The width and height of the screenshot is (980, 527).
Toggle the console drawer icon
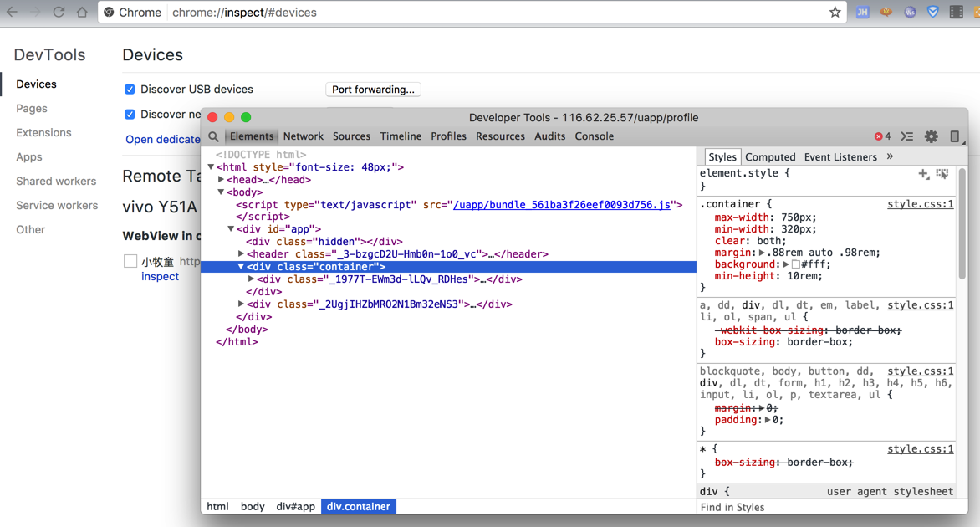[907, 136]
